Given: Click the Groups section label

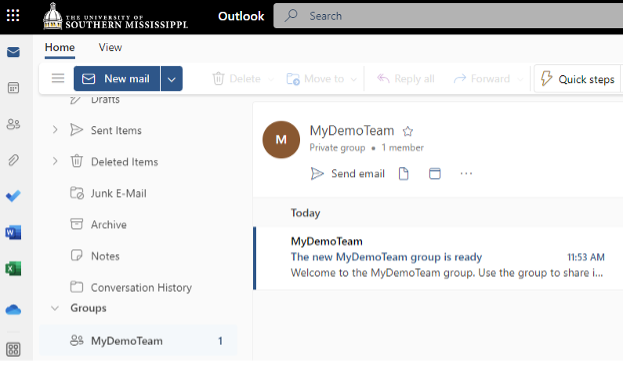Looking at the screenshot, I should pyautogui.click(x=88, y=308).
